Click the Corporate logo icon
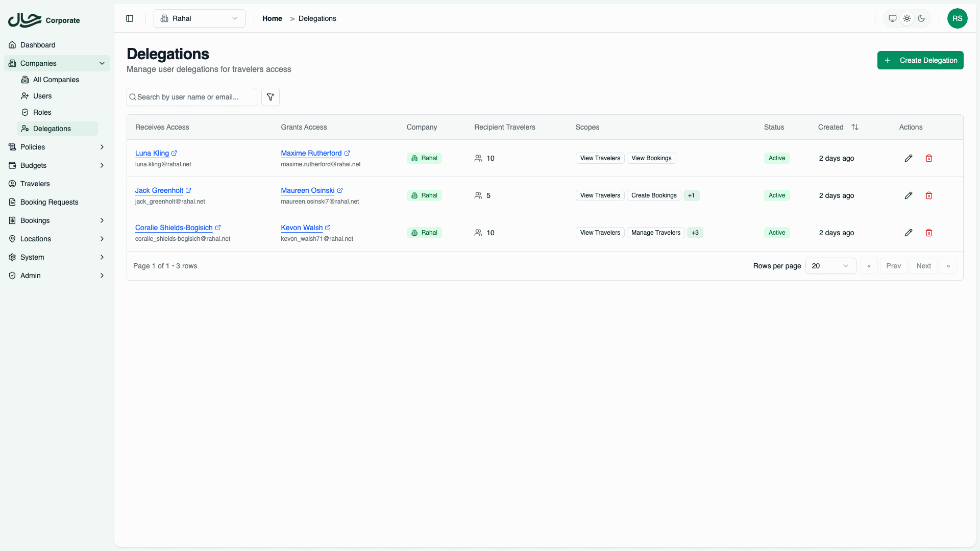Image resolution: width=980 pixels, height=551 pixels. [x=23, y=20]
